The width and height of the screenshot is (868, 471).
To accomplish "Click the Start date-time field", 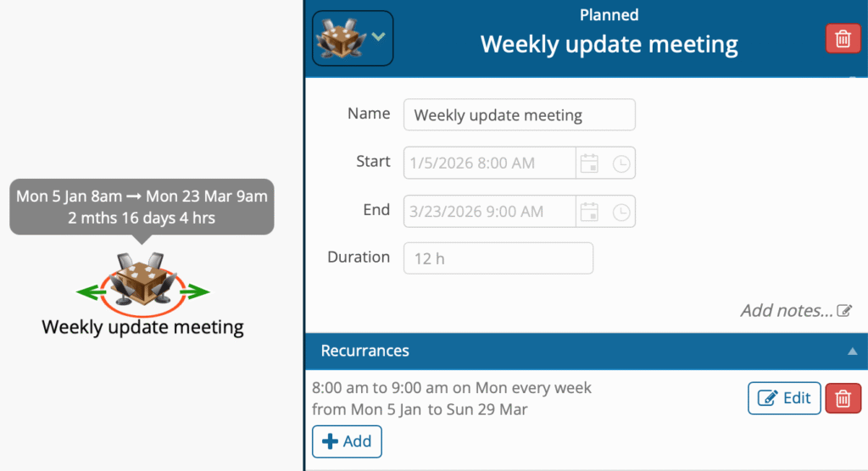I will tap(489, 163).
